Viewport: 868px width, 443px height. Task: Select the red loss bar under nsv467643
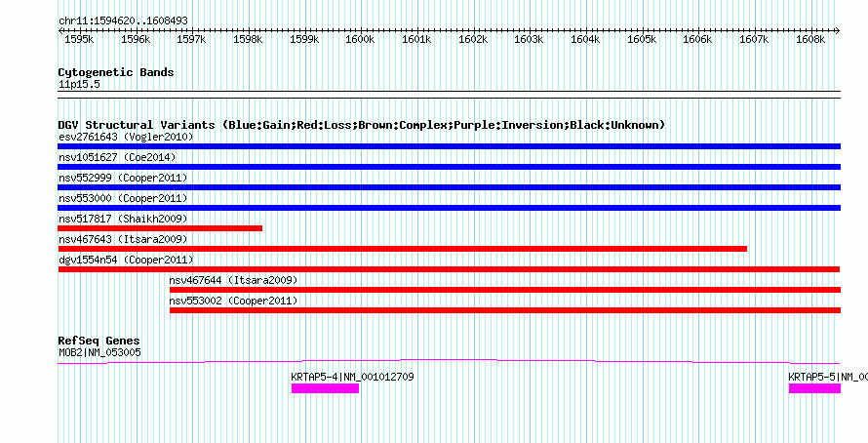click(x=403, y=249)
